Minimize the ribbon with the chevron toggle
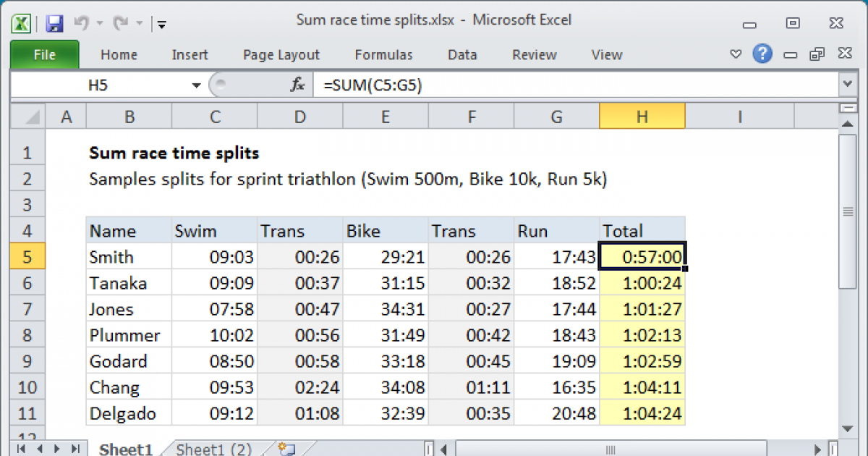The height and width of the screenshot is (456, 868). [736, 54]
